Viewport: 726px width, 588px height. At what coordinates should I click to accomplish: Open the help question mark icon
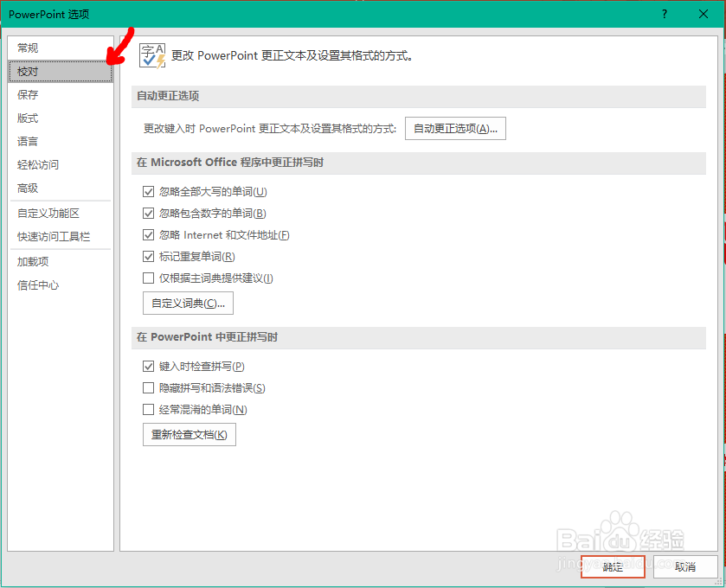665,15
